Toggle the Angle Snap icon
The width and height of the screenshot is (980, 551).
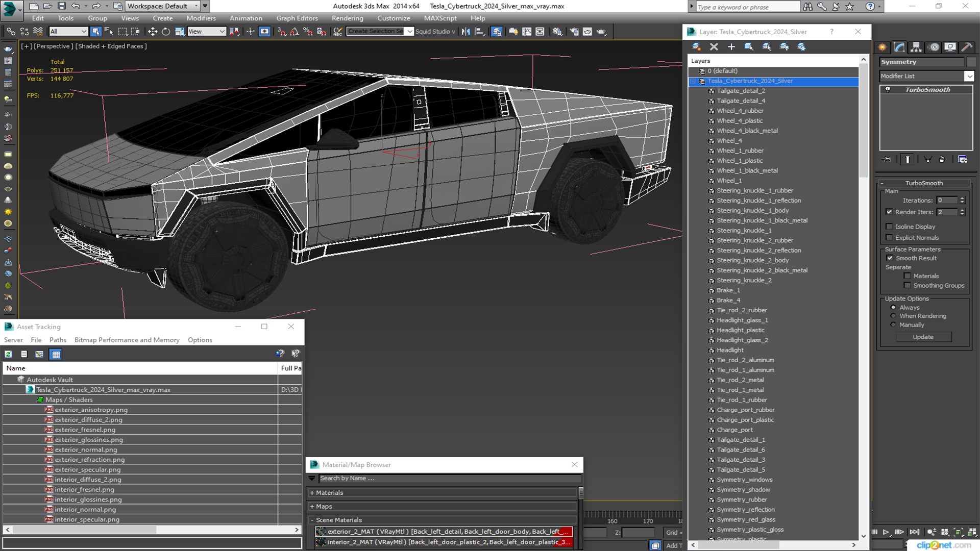295,32
